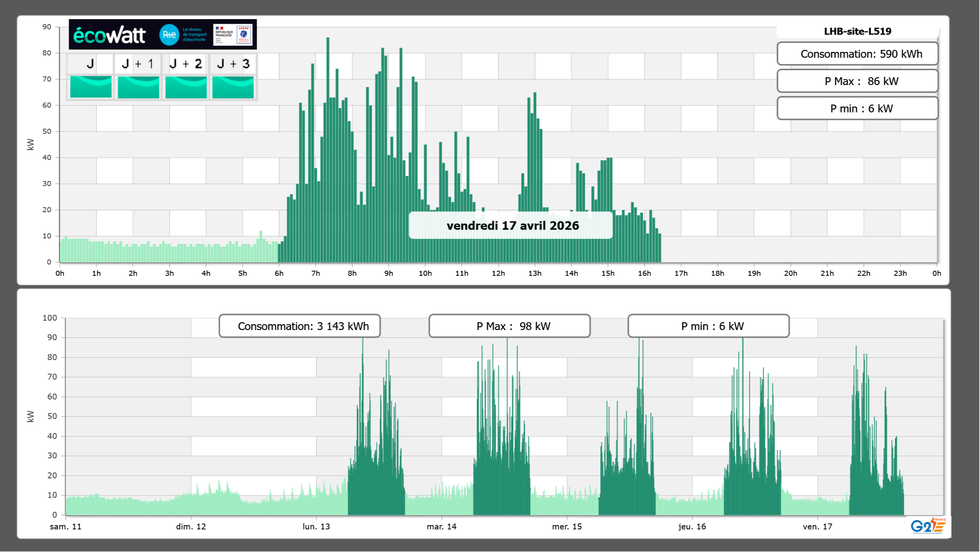Viewport: 980px width, 552px height.
Task: Click the Consommation: 590 kWh box
Action: coord(857,54)
